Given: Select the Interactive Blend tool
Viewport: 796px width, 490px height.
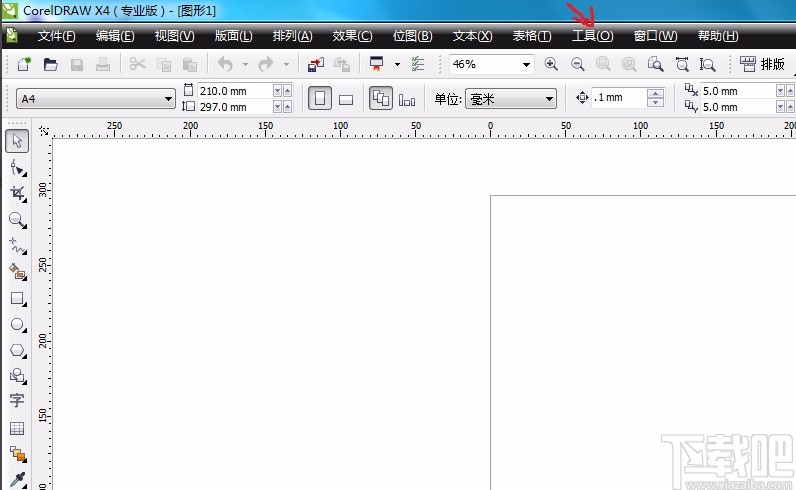Looking at the screenshot, I should pyautogui.click(x=17, y=454).
